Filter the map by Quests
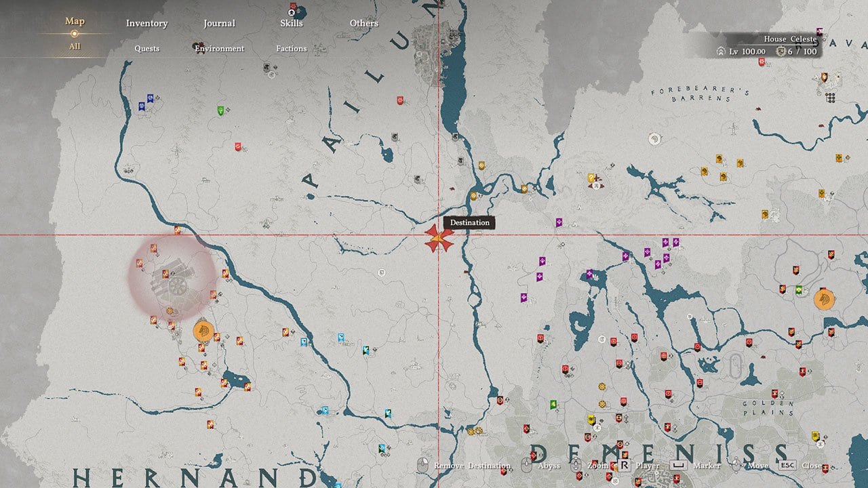The image size is (868, 488). tap(147, 49)
